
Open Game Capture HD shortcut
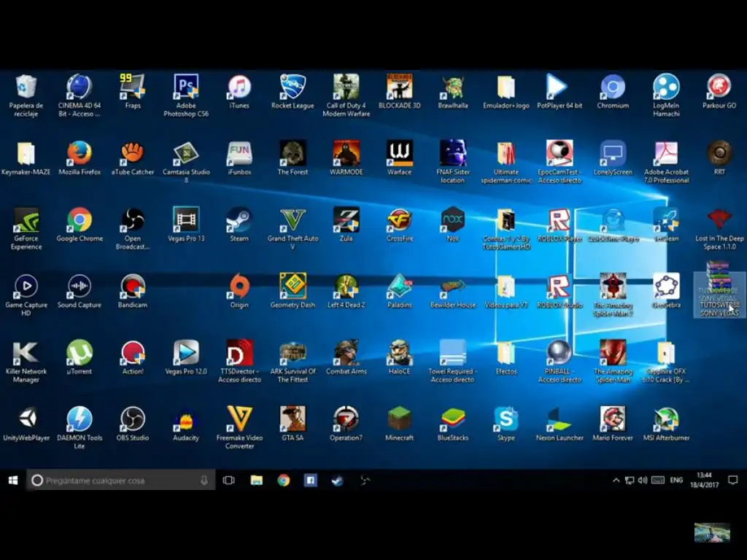(x=26, y=286)
